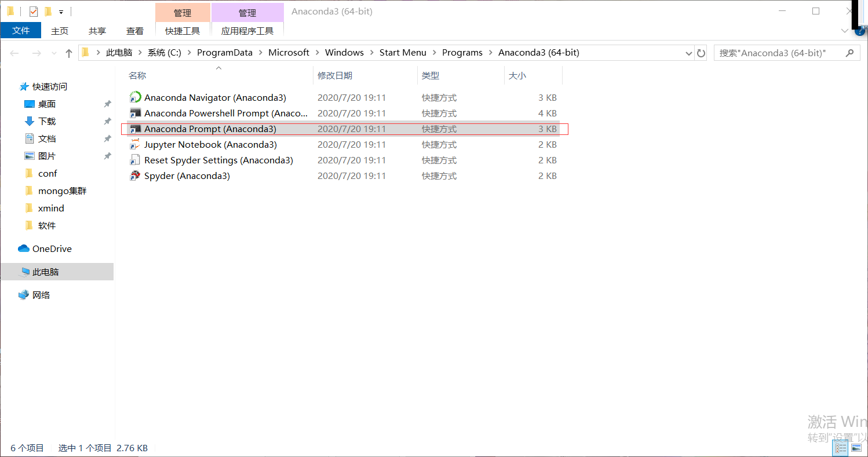The height and width of the screenshot is (457, 868).
Task: Select the Jupyter Notebook shortcut icon
Action: 136,144
